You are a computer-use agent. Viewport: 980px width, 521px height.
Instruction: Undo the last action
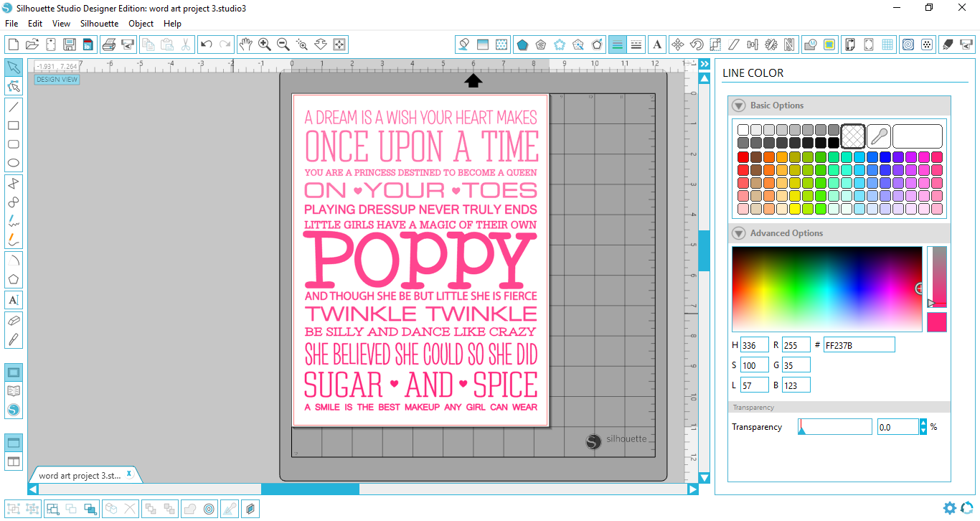[207, 44]
